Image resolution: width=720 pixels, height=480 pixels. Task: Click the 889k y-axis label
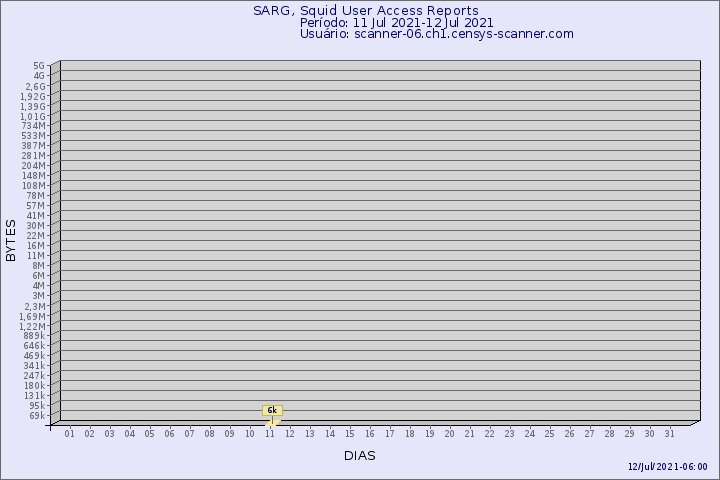point(34,336)
